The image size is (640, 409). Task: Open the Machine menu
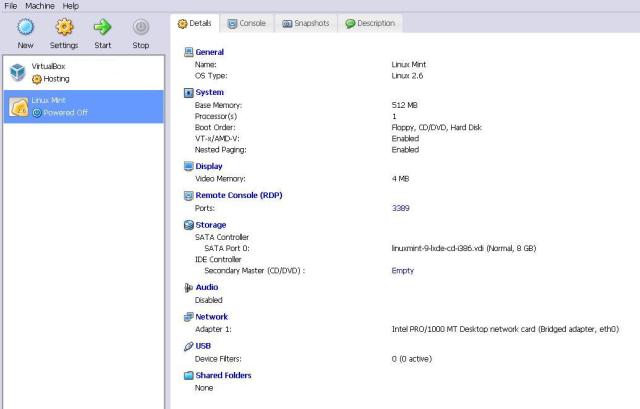click(40, 6)
